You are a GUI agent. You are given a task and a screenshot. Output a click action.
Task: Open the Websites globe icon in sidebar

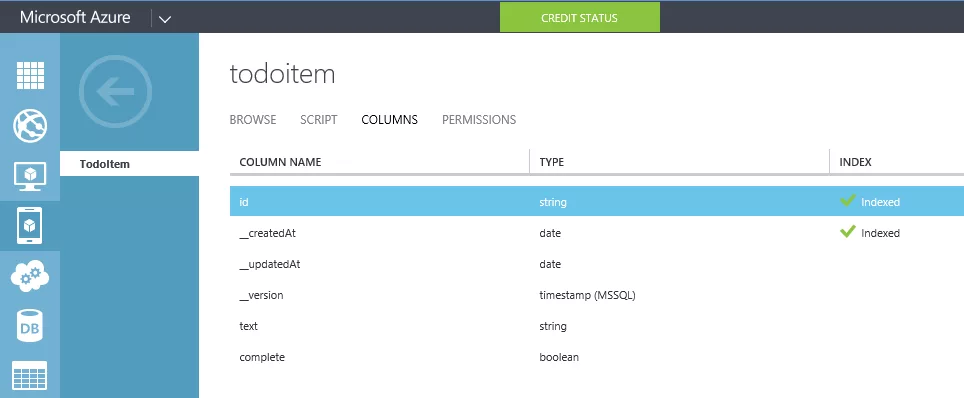[x=30, y=127]
